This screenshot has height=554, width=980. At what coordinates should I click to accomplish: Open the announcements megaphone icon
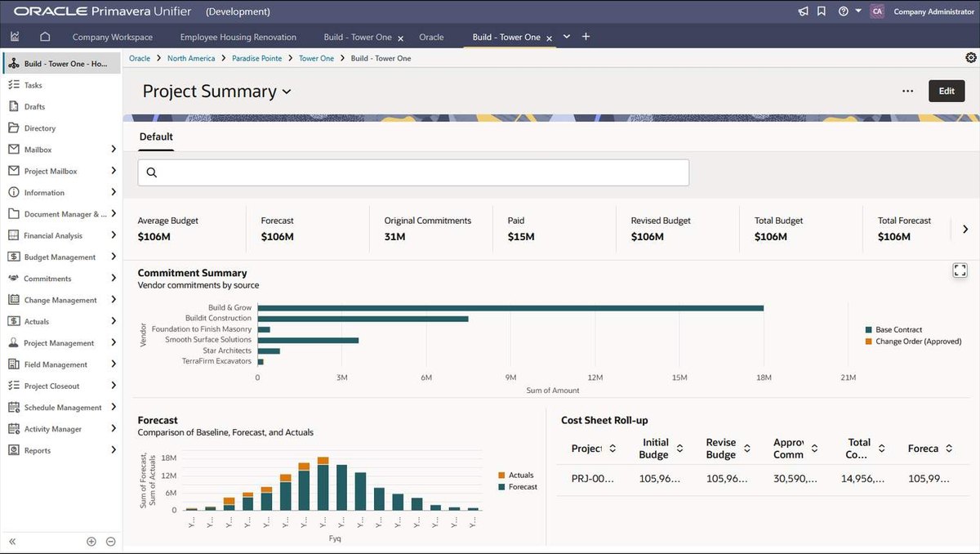click(x=804, y=11)
